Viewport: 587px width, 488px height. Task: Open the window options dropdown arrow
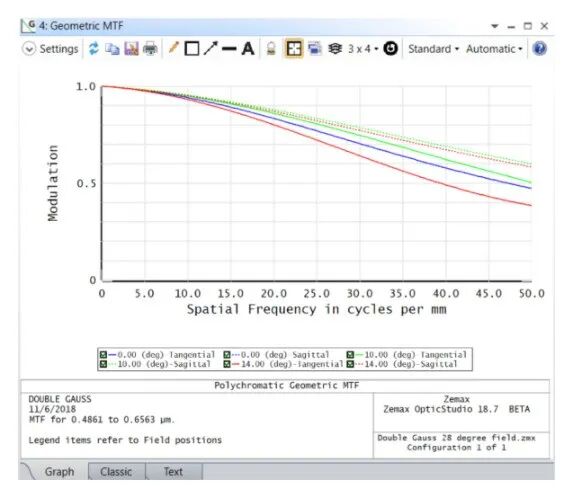click(495, 26)
